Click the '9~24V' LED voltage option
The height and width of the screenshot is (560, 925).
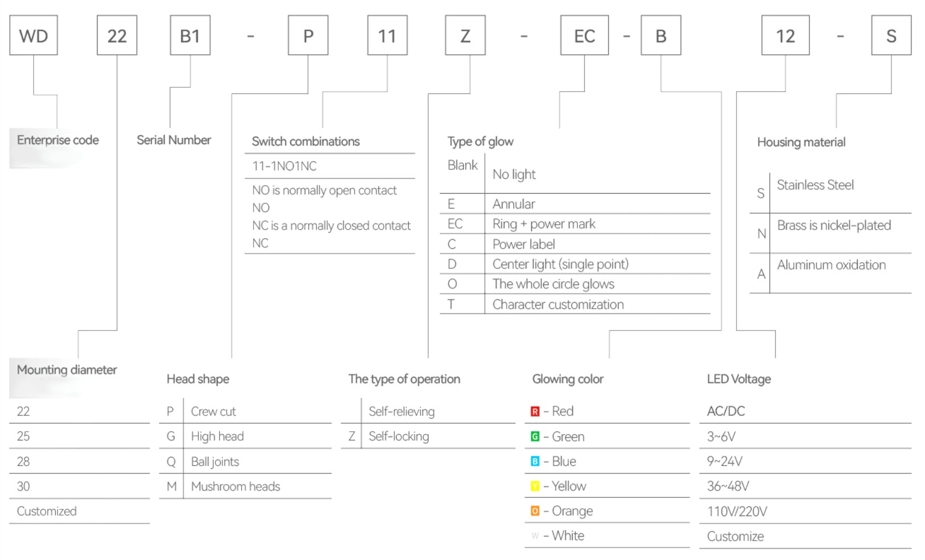724,461
